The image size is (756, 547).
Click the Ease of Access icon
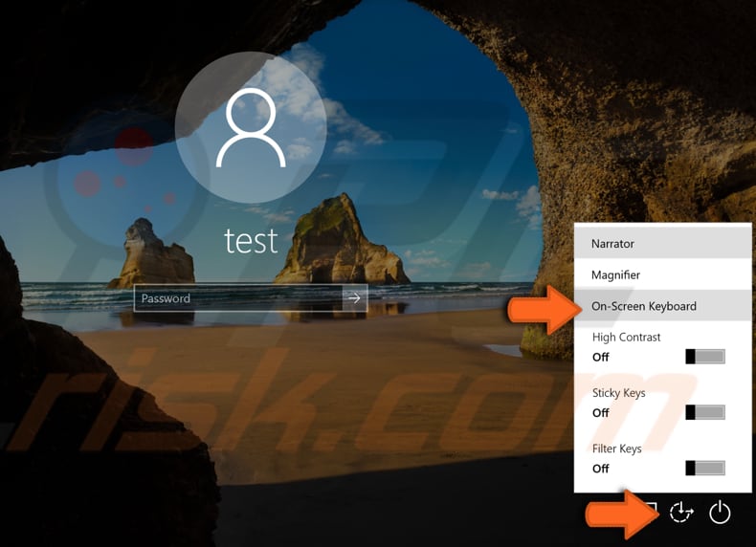[681, 512]
